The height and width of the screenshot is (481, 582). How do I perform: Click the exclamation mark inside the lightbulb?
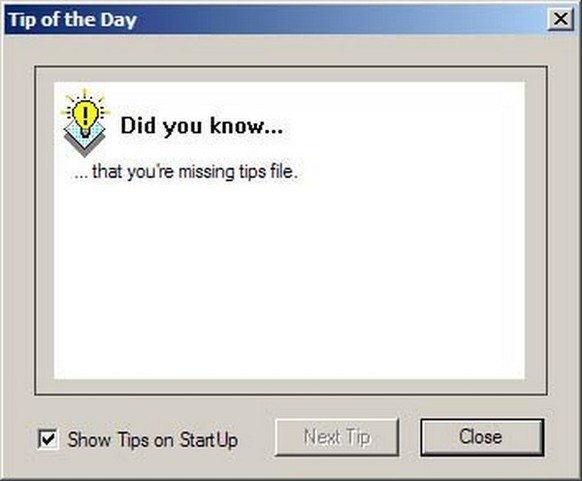point(85,115)
